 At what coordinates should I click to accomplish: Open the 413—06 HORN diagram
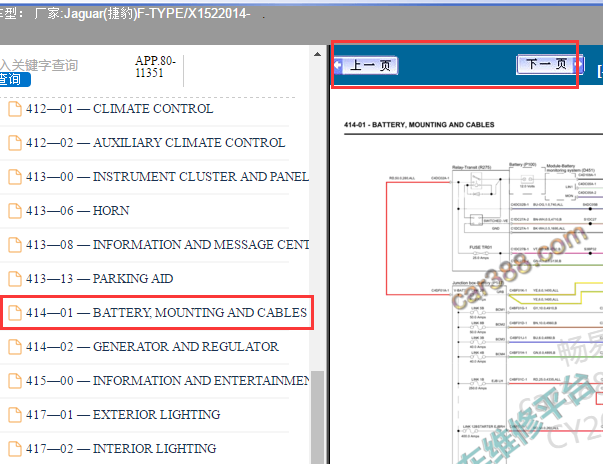click(x=78, y=211)
